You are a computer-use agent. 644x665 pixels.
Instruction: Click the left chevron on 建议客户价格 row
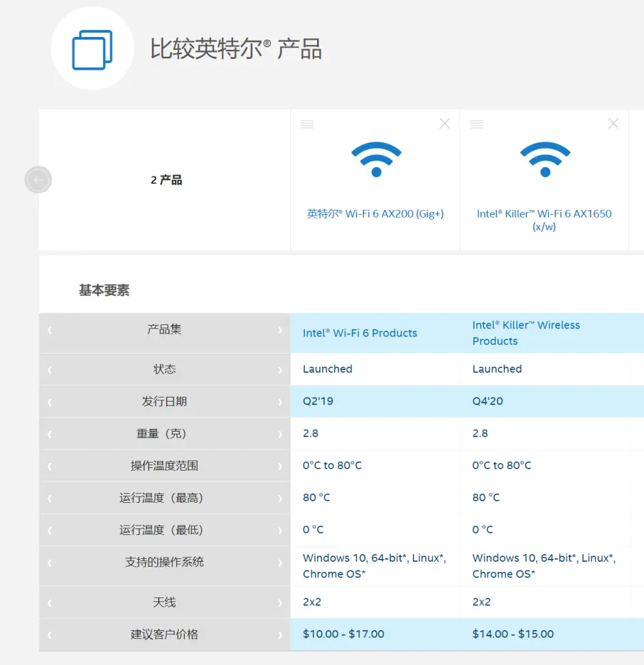pyautogui.click(x=50, y=635)
